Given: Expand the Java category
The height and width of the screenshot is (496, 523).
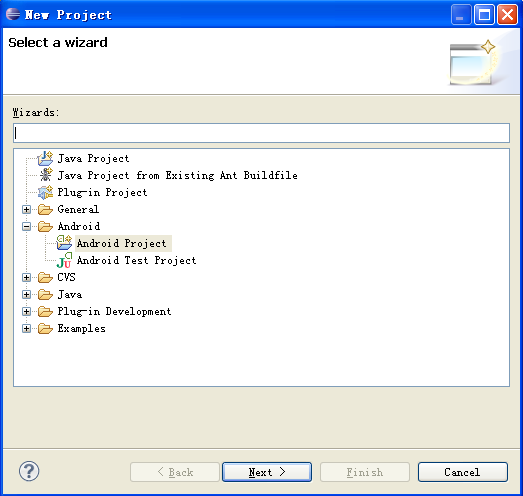Looking at the screenshot, I should click(x=26, y=295).
